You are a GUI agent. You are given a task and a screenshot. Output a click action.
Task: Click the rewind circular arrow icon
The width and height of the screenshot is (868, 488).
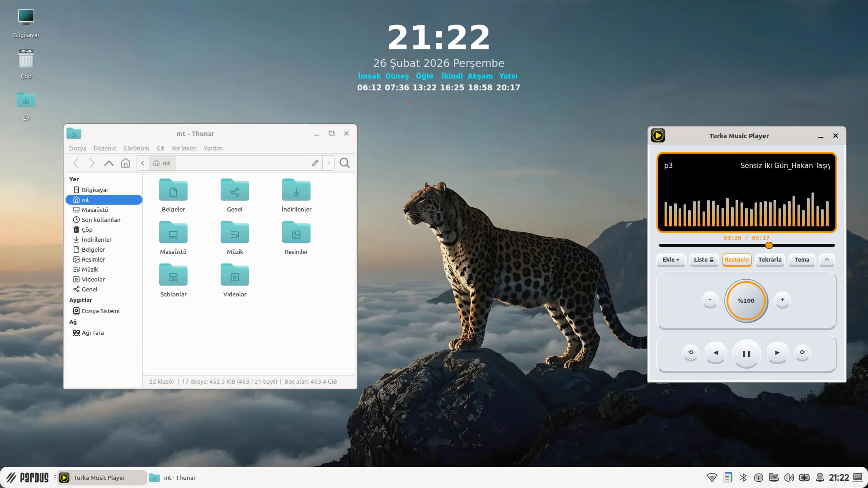(690, 352)
